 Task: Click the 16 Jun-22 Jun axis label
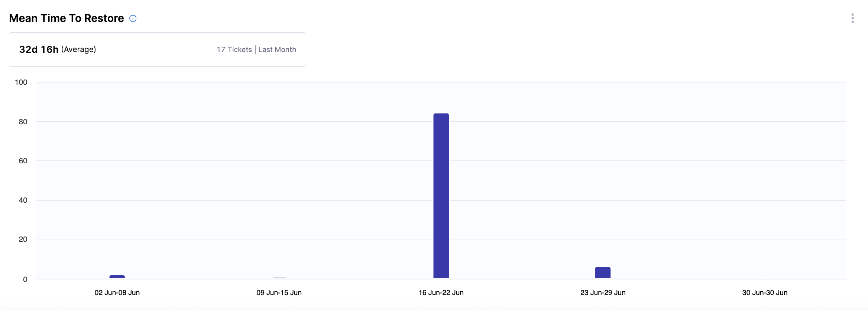pos(441,293)
